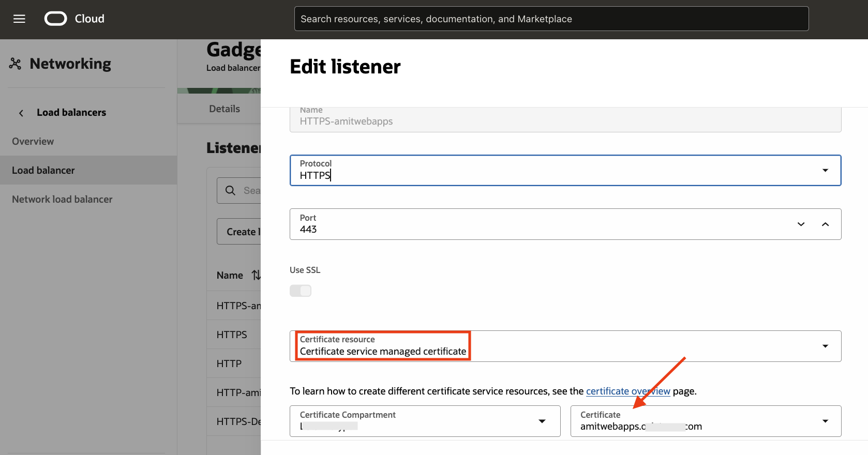Click the Networking heading
The image size is (868, 455).
coord(70,64)
